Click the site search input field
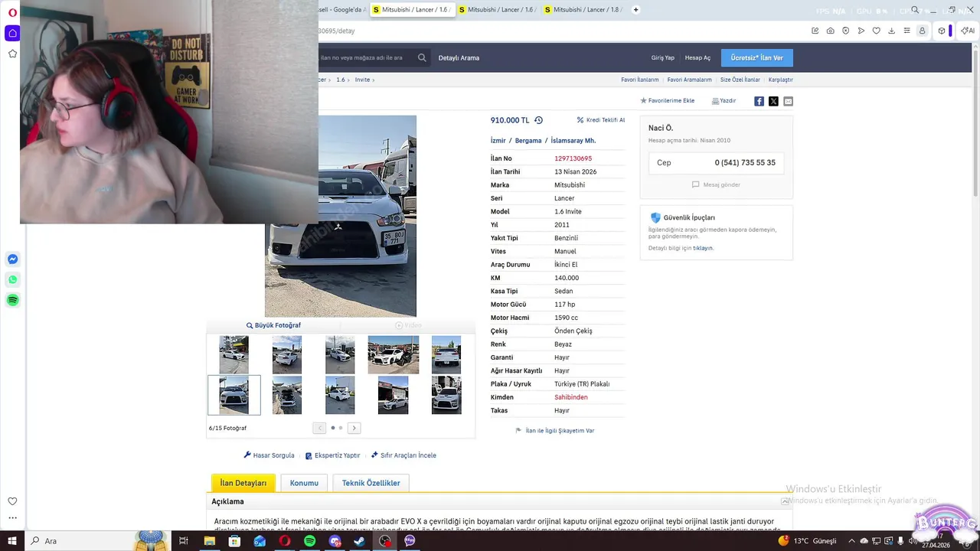 [366, 57]
